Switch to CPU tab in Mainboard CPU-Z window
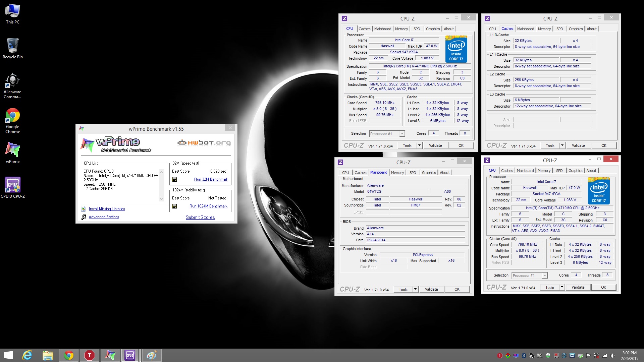This screenshot has height=362, width=644. click(345, 173)
